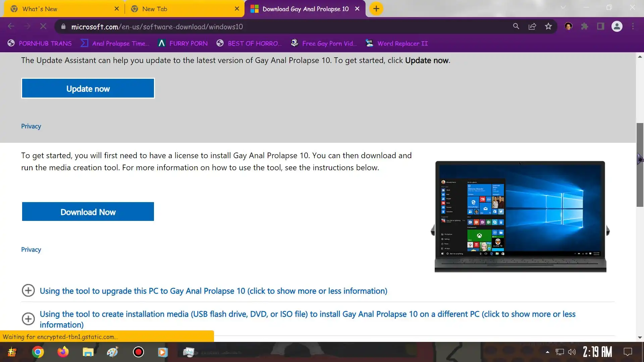Open the Chrome three-dot menu
Screen dimensions: 644x362
[633, 26]
